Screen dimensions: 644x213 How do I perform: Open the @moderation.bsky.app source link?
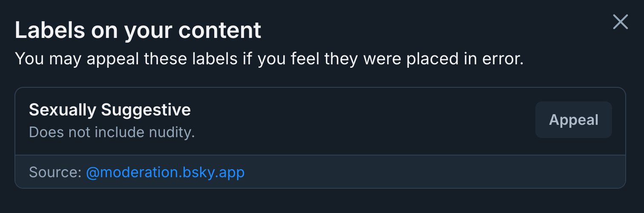pyautogui.click(x=165, y=172)
